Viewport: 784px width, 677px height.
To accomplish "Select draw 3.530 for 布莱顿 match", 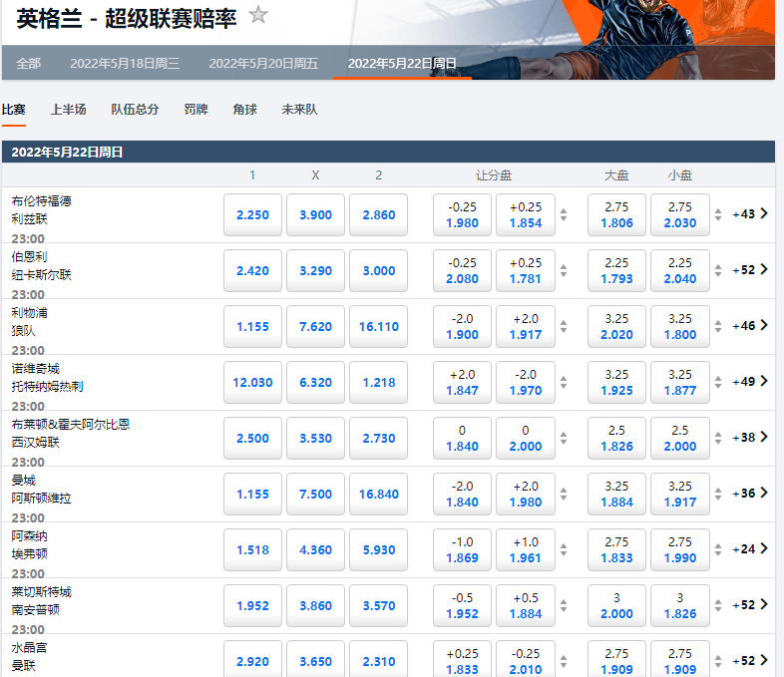I will point(315,439).
